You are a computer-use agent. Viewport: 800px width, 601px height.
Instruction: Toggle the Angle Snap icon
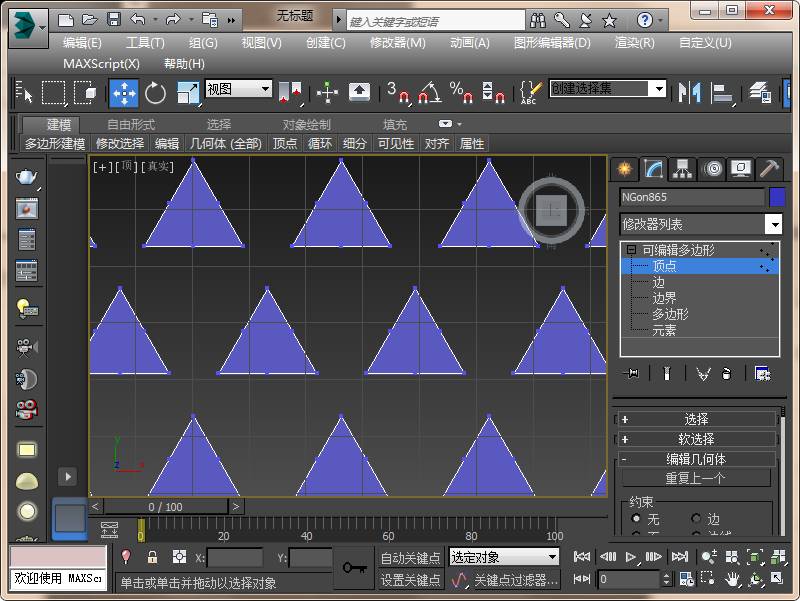[x=430, y=92]
